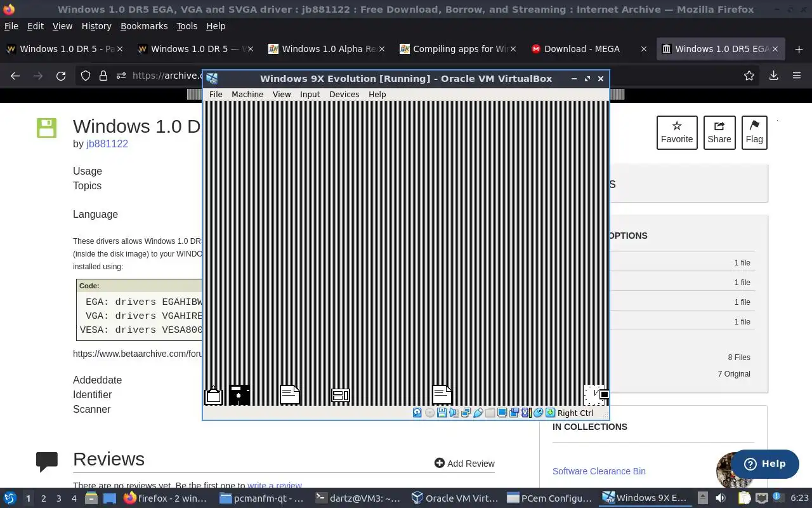Screen dimensions: 812x508
Task: Reload the archive.org page
Action: pos(61,76)
